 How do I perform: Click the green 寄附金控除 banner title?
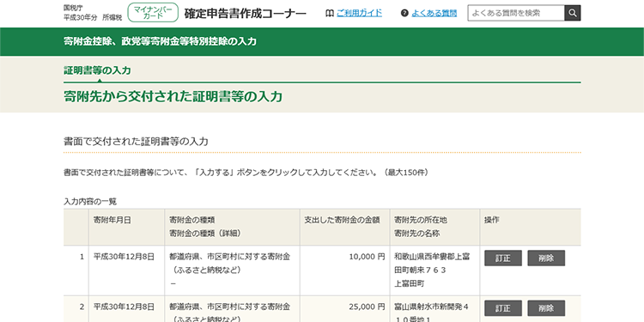tap(161, 41)
